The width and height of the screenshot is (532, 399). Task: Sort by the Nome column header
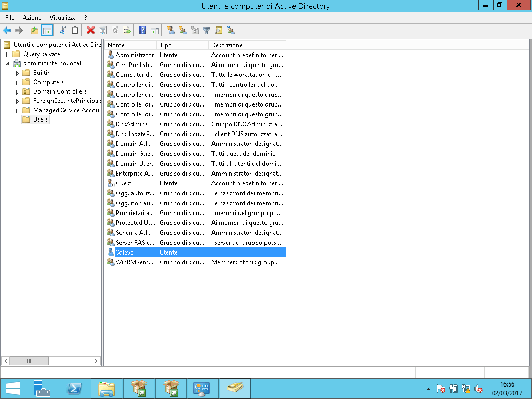(x=130, y=45)
